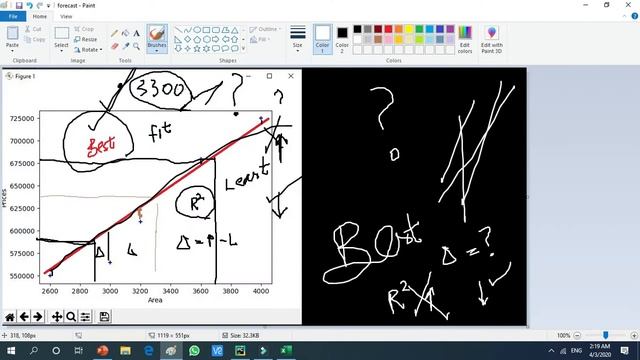Image resolution: width=640 pixels, height=360 pixels.
Task: Select the Pencil tool
Action: (114, 33)
